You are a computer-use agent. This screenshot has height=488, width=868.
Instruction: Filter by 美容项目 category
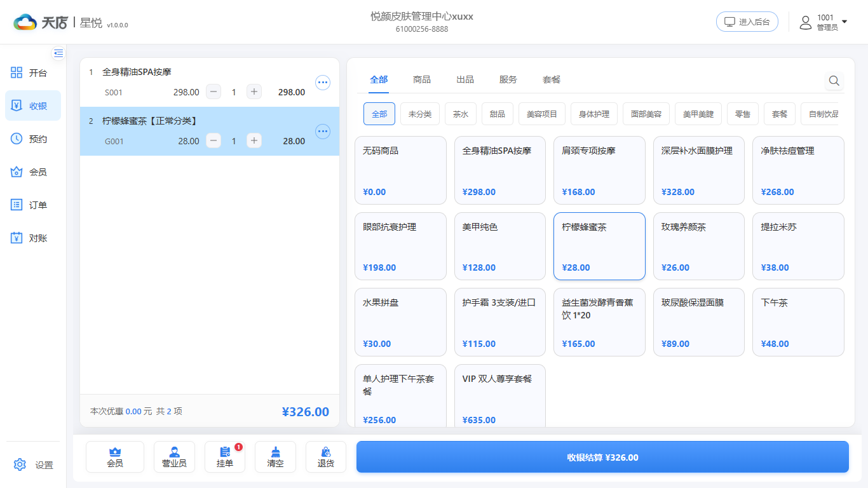[542, 114]
